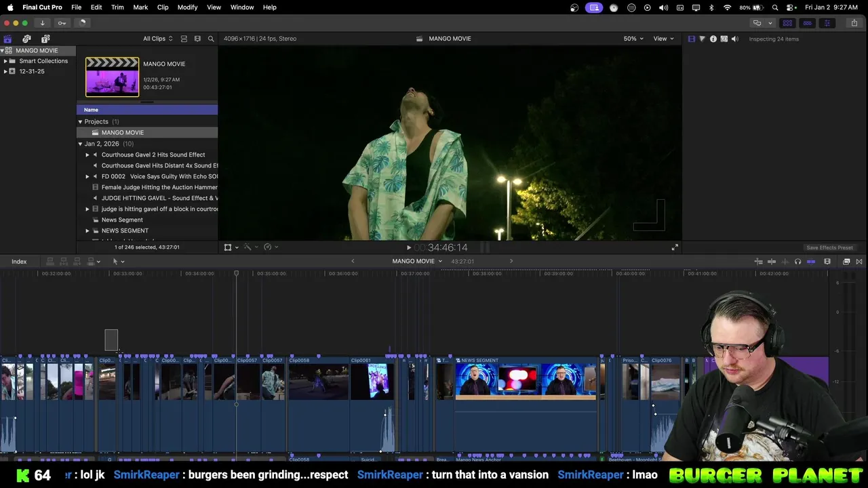The image size is (868, 488).
Task: Open the Mark menu
Action: point(140,7)
